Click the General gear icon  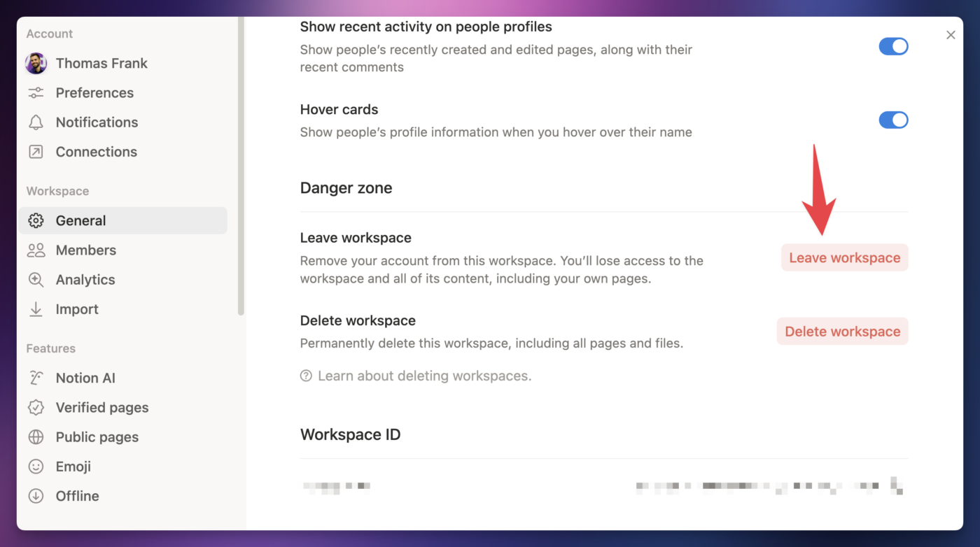coord(36,220)
